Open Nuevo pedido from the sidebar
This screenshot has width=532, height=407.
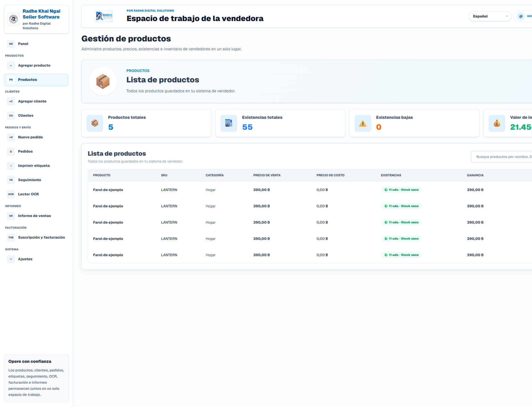click(x=36, y=137)
